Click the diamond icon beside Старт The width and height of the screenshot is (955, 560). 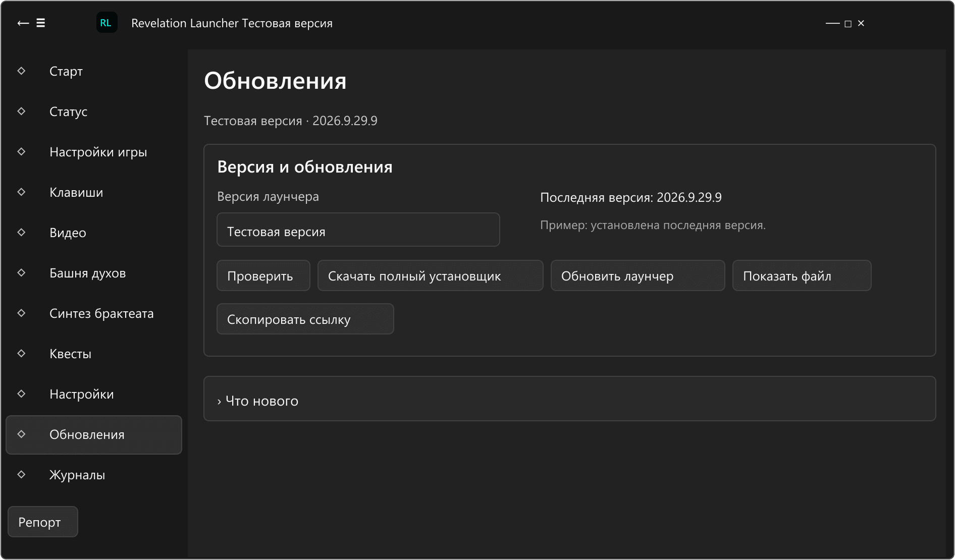21,71
